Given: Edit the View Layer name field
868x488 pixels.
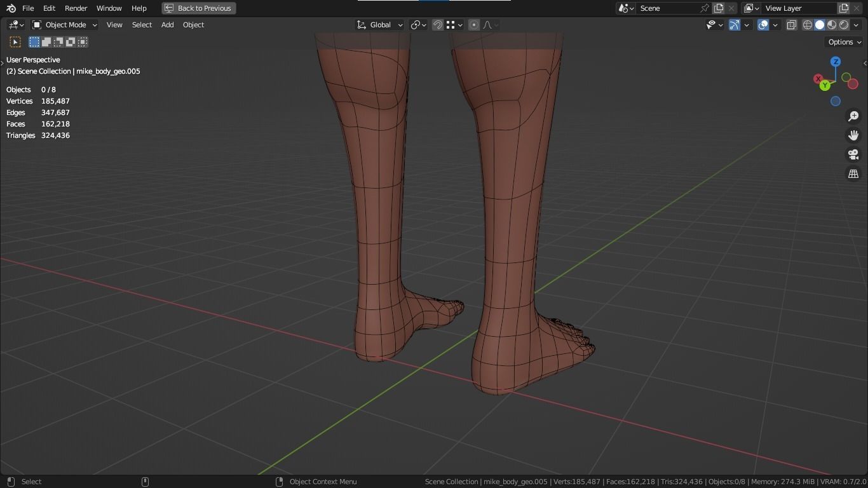Looking at the screenshot, I should 799,8.
